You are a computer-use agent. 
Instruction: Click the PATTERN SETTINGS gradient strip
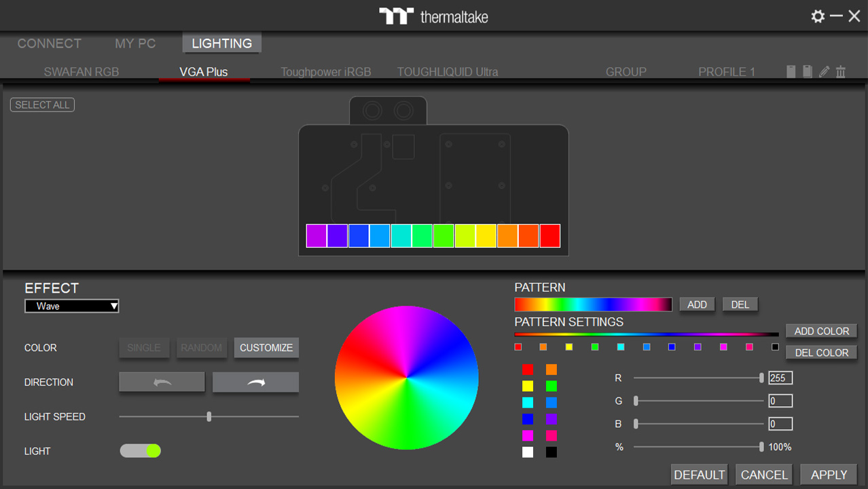click(647, 334)
